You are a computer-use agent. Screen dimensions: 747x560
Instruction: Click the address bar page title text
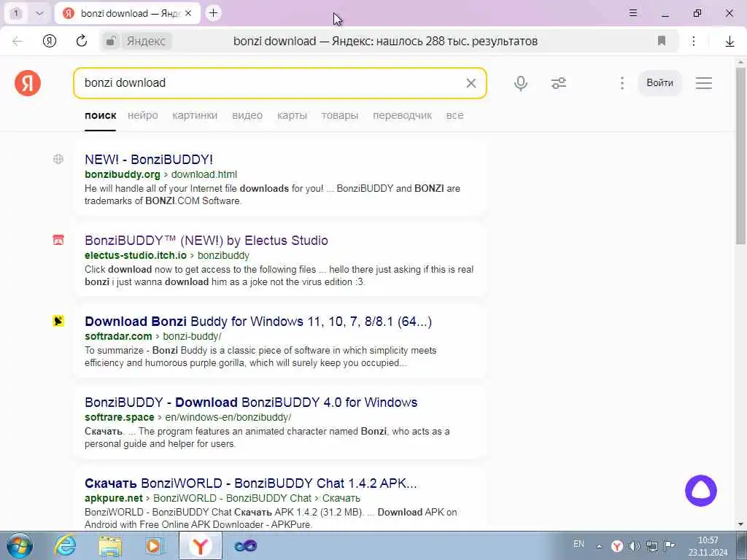pyautogui.click(x=385, y=42)
